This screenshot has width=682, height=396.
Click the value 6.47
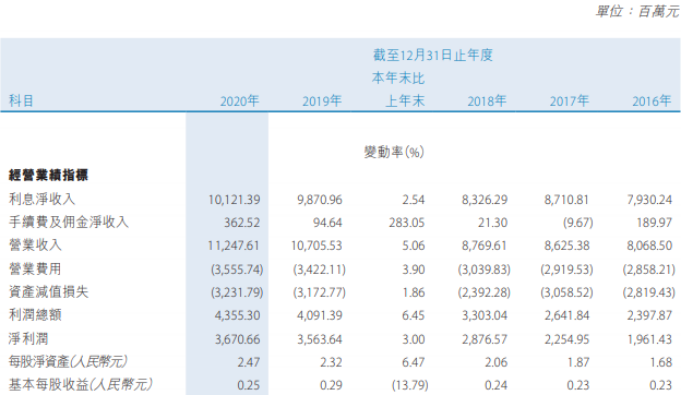(x=413, y=362)
